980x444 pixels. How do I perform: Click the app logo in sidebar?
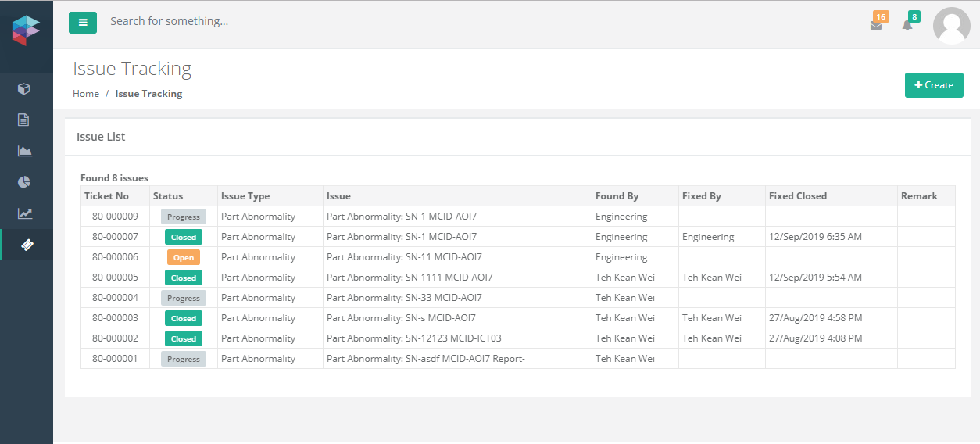click(26, 30)
